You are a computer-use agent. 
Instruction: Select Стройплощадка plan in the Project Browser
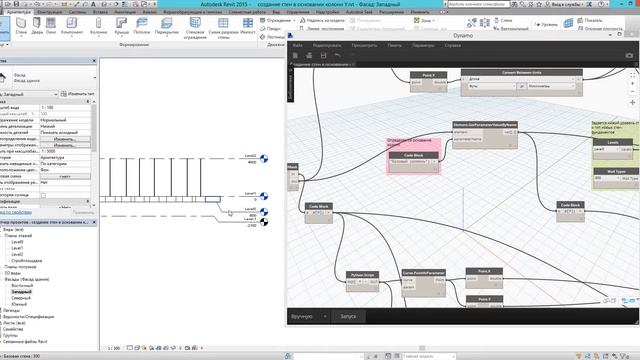pyautogui.click(x=27, y=260)
